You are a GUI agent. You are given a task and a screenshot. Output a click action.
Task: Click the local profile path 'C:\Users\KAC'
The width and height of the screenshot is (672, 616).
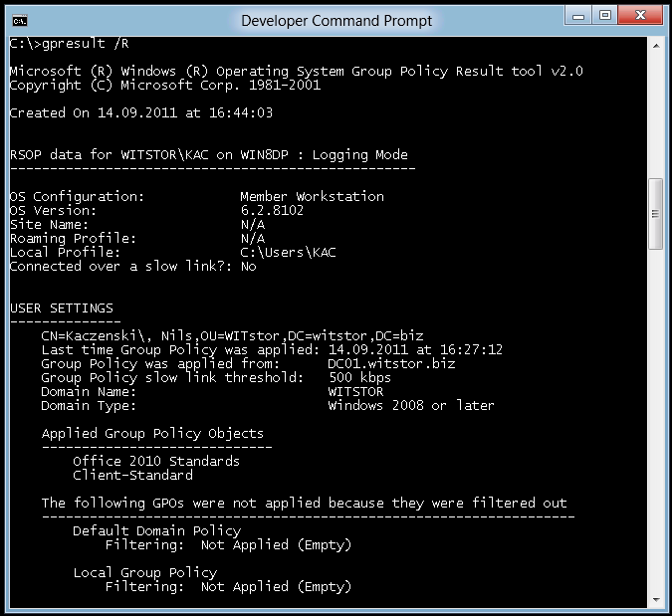tap(288, 253)
